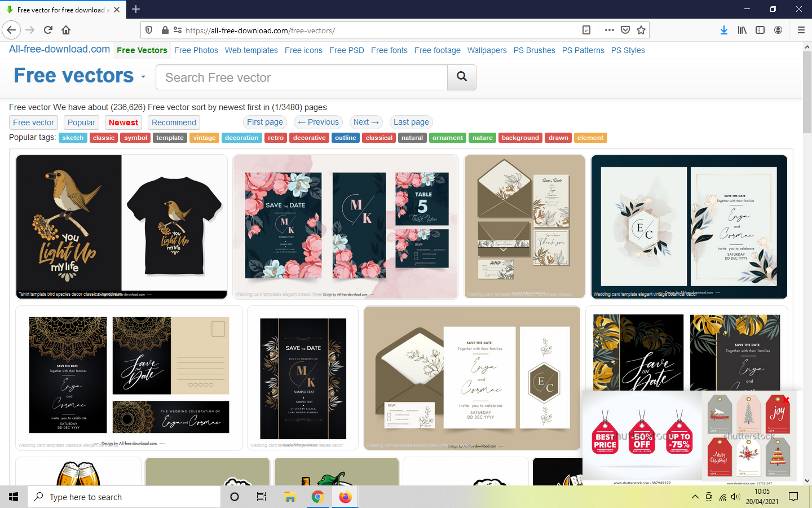Image resolution: width=812 pixels, height=508 pixels.
Task: Go to Previous page
Action: (x=318, y=122)
